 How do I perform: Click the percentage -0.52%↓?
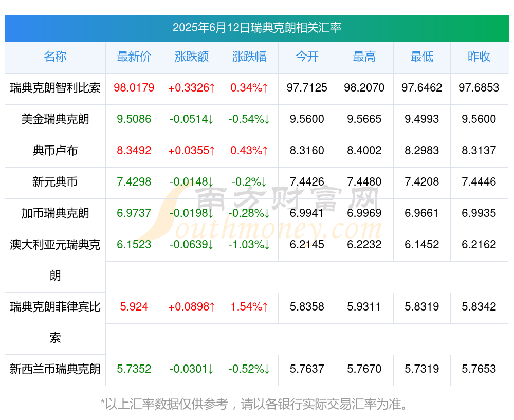249,369
